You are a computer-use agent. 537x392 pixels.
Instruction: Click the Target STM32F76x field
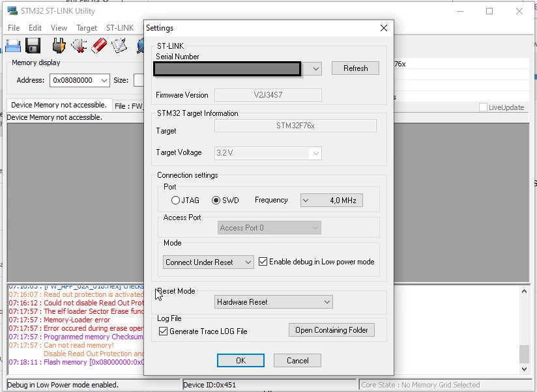click(295, 126)
